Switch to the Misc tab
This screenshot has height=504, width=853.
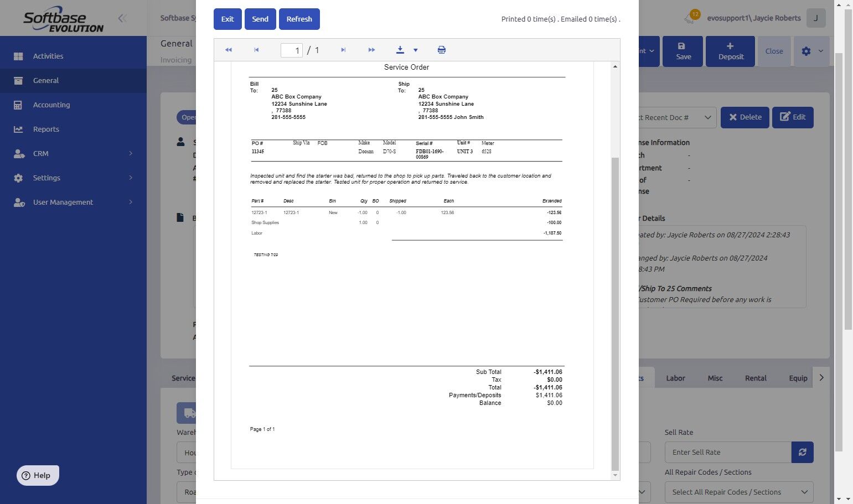point(715,378)
